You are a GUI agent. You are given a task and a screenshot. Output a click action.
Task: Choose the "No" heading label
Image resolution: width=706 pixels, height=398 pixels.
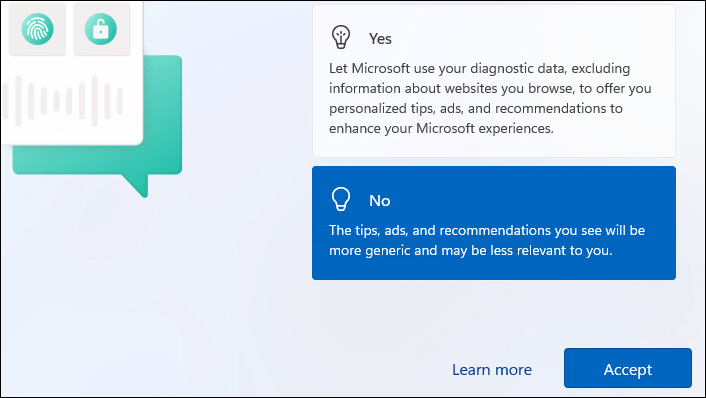click(x=380, y=201)
